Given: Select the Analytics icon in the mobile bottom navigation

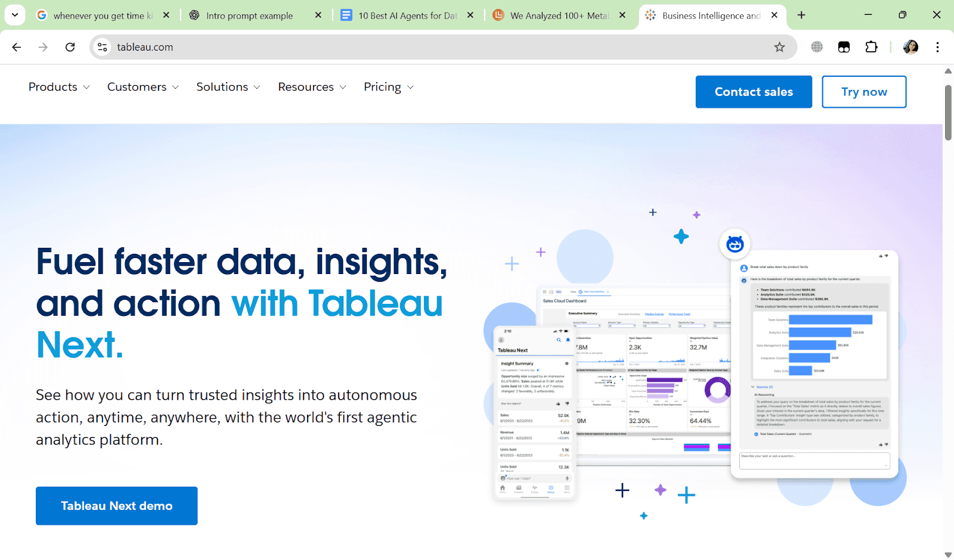Looking at the screenshot, I should [518, 488].
